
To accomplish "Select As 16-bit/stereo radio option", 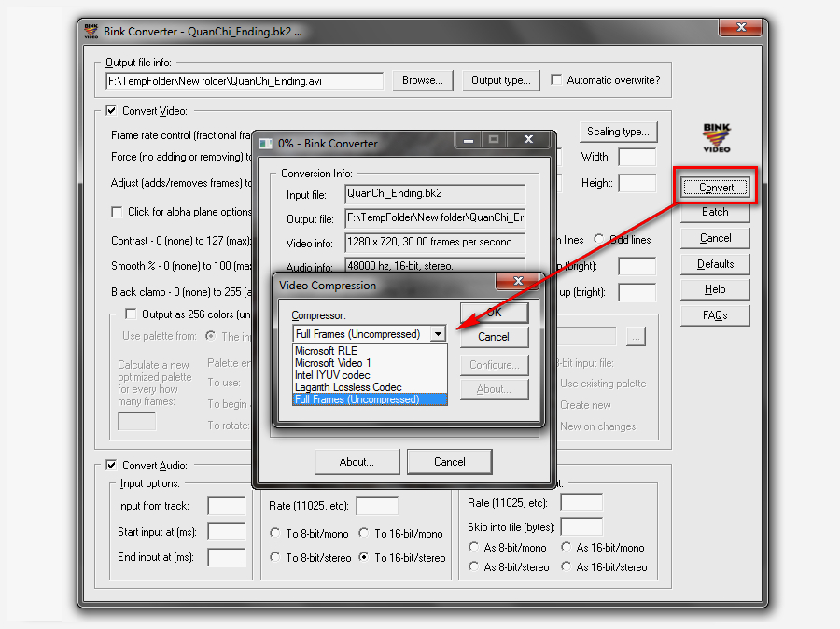I will [567, 566].
